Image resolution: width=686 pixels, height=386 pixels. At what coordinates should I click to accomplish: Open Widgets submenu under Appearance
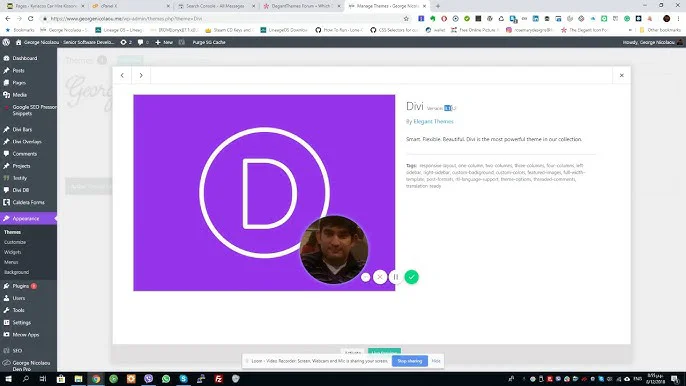tap(12, 252)
